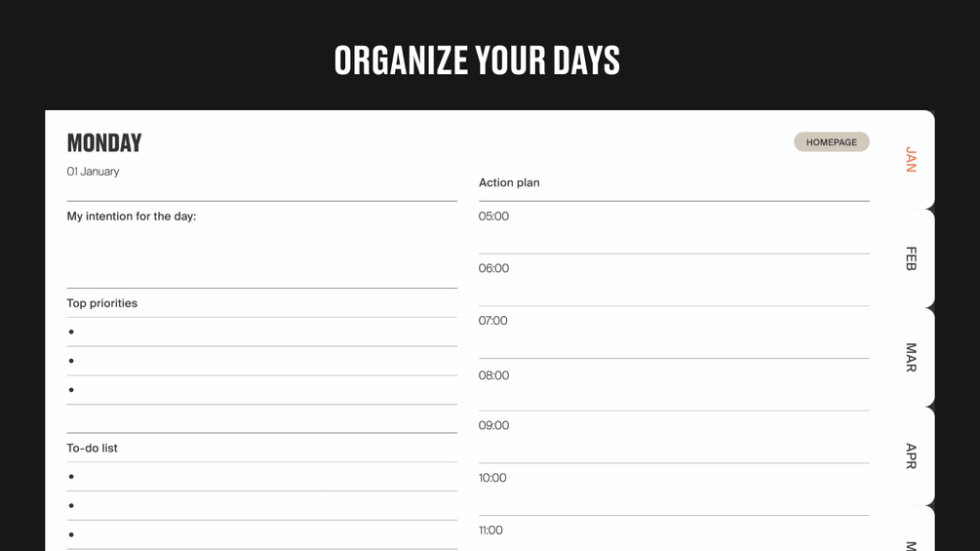This screenshot has width=980, height=551.
Task: Go to the APR month tab
Action: [911, 455]
